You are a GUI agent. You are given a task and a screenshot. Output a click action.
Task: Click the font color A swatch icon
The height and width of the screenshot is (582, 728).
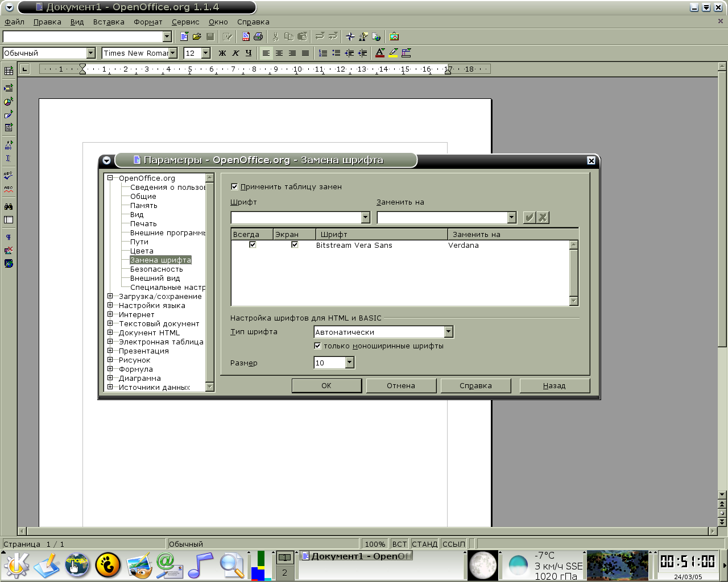click(380, 53)
